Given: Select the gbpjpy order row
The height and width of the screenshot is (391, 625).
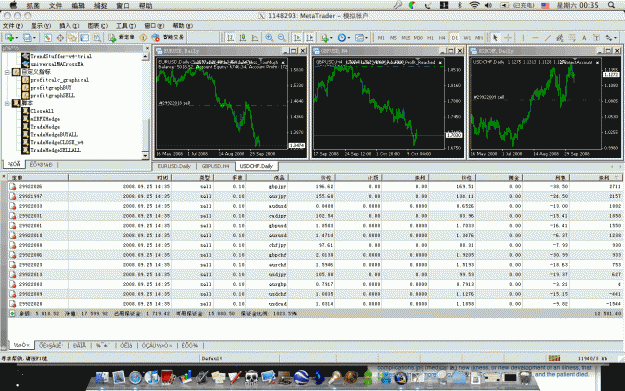Looking at the screenshot, I should pos(315,187).
